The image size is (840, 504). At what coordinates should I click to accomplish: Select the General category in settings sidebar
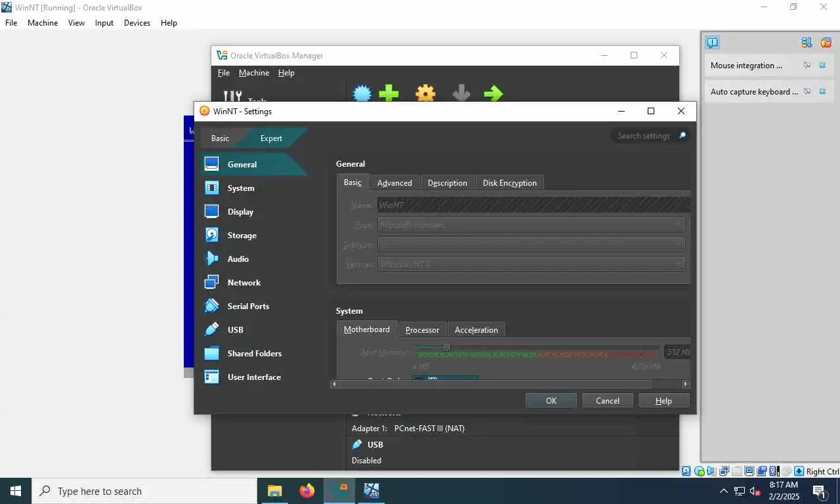(253, 165)
